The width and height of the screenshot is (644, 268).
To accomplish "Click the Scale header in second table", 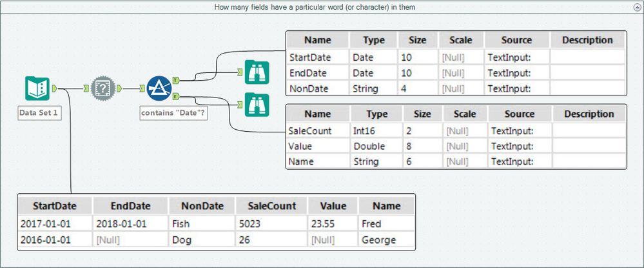I will click(x=465, y=114).
